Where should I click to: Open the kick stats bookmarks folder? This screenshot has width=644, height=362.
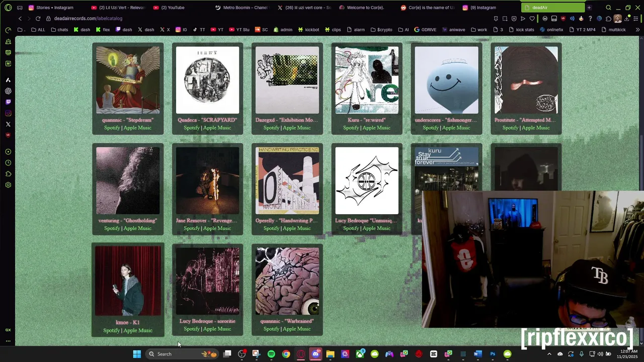[x=521, y=30]
